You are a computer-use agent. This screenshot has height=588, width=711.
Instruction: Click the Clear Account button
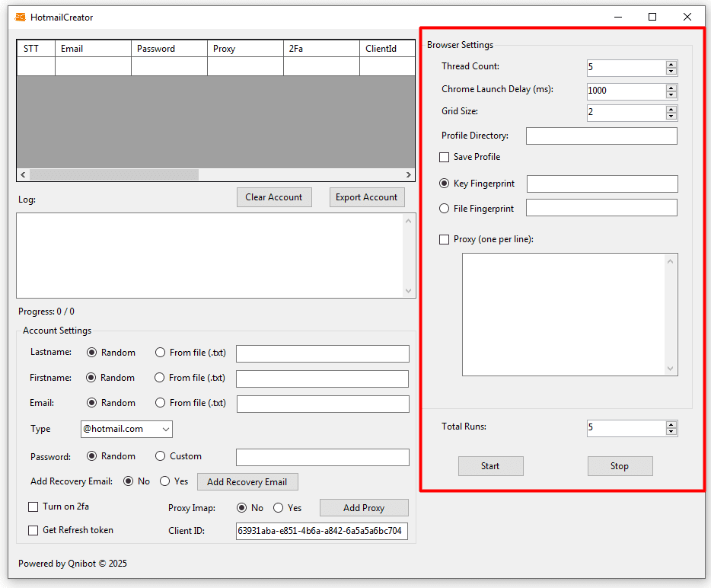pos(274,197)
